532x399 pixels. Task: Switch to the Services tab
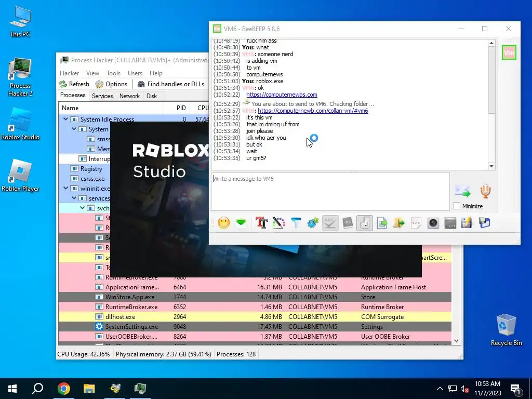(102, 96)
